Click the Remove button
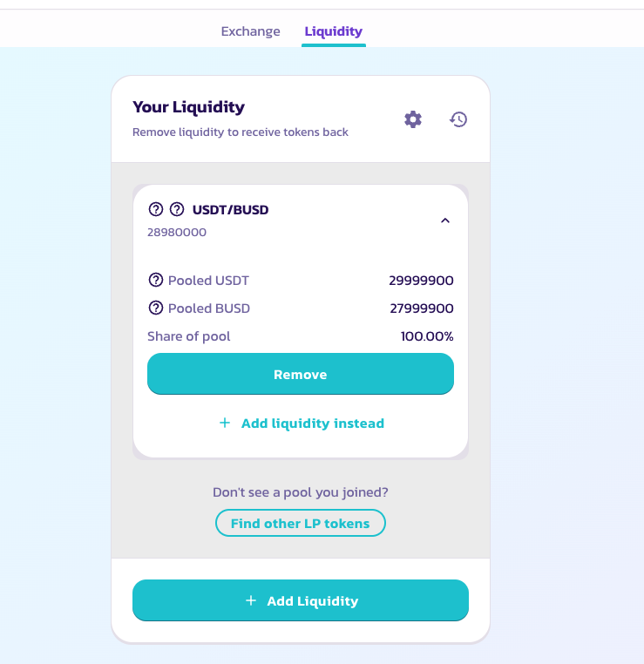The height and width of the screenshot is (664, 644). coord(301,374)
